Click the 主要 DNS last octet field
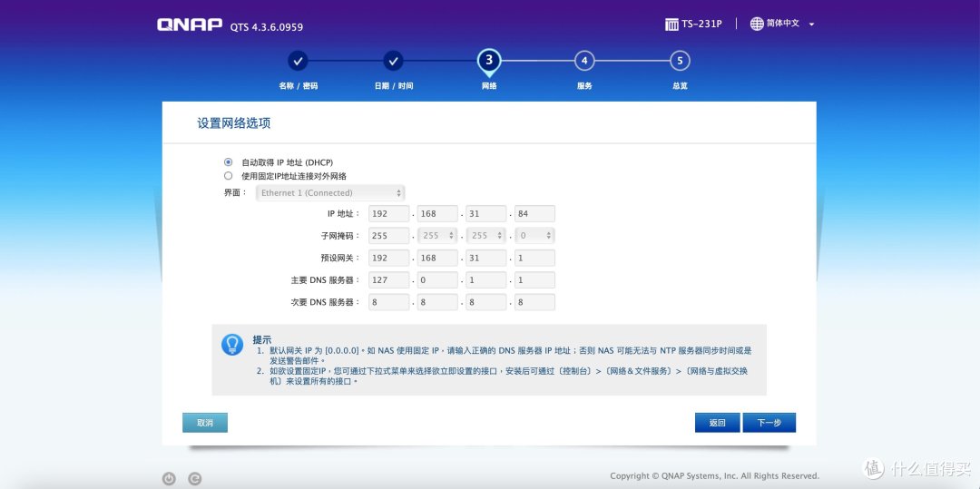Image resolution: width=980 pixels, height=489 pixels. (535, 280)
